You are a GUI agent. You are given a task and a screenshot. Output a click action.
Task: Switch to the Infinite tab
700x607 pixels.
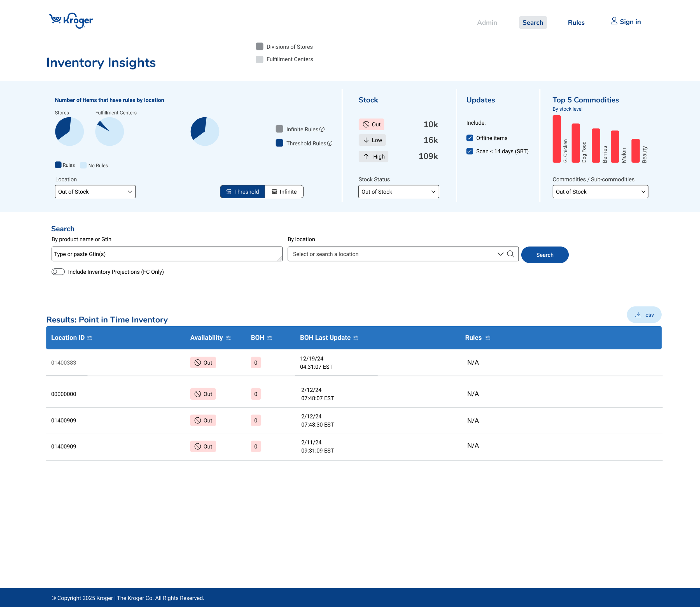284,192
